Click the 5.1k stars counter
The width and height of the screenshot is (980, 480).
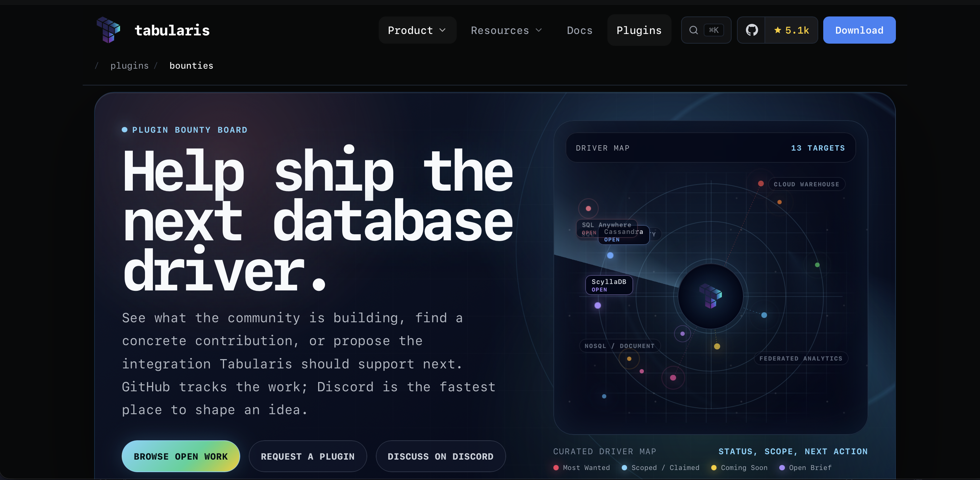(x=791, y=30)
